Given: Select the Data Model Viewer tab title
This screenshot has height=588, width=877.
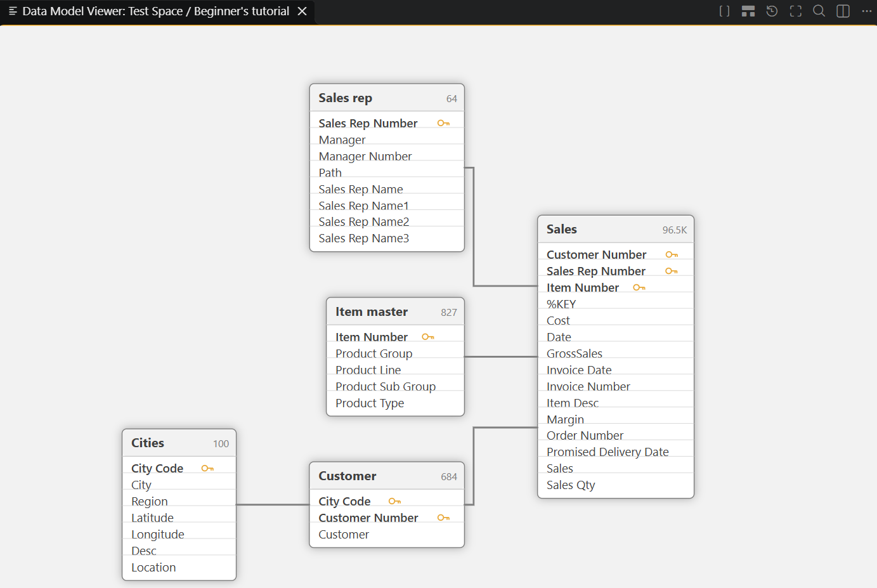Looking at the screenshot, I should tap(156, 11).
